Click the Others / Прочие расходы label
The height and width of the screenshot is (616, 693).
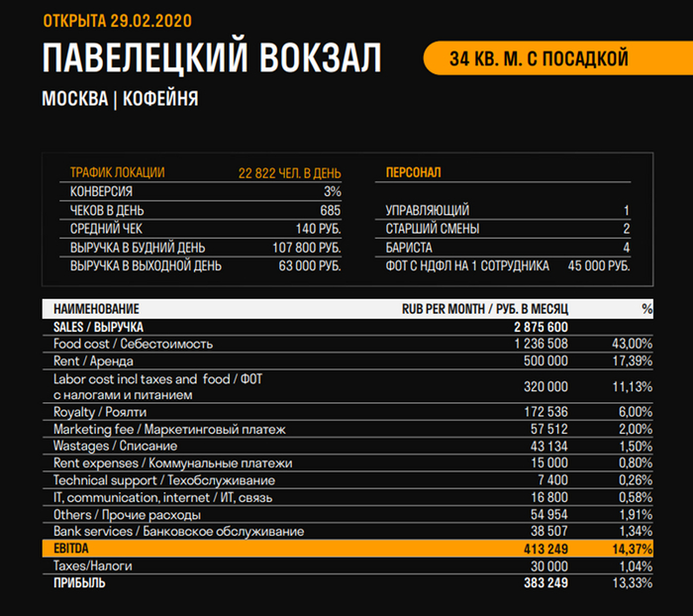click(x=127, y=515)
